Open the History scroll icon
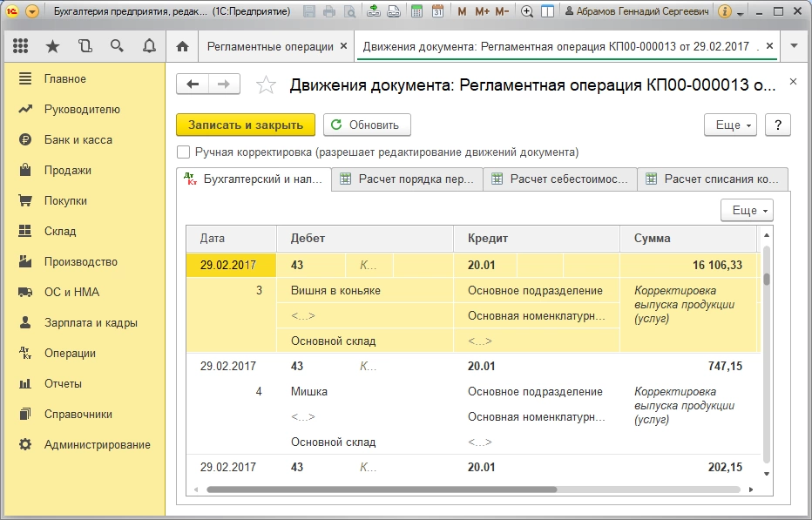The height and width of the screenshot is (520, 812). coord(85,46)
